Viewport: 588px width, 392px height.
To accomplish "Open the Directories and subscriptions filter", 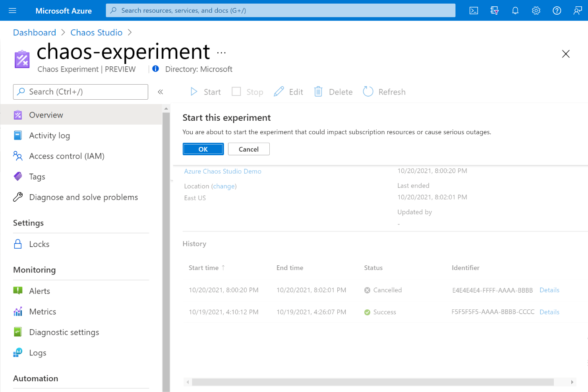I will click(494, 11).
